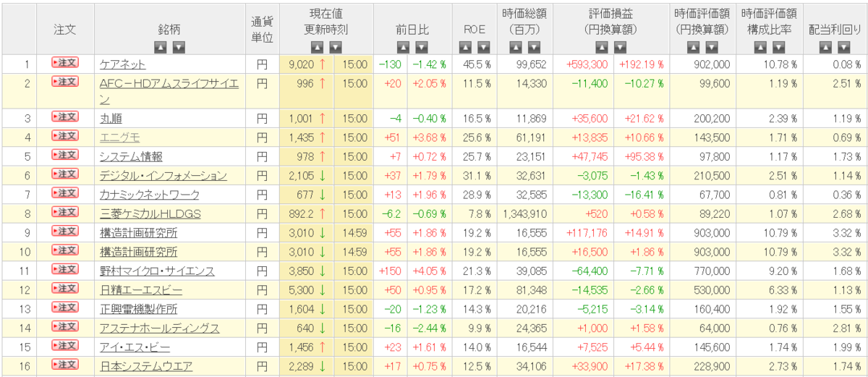Open AFC-HDアムスライフサイエンス stock link
The width and height of the screenshot is (868, 377).
tap(169, 90)
